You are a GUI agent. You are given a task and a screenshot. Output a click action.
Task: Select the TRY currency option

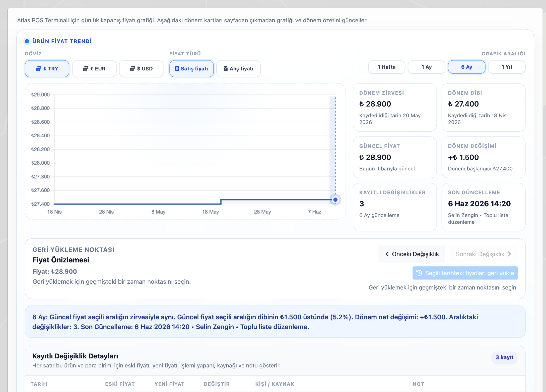click(x=47, y=68)
